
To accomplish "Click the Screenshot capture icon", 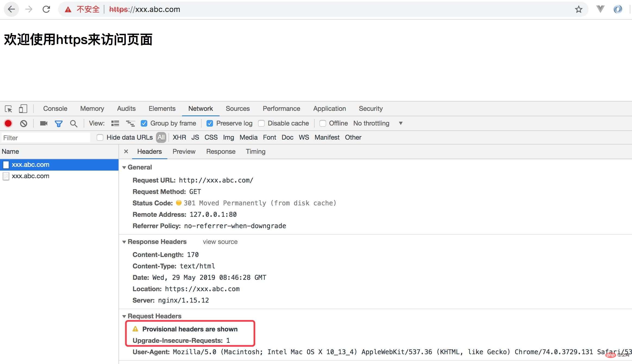I will point(43,124).
